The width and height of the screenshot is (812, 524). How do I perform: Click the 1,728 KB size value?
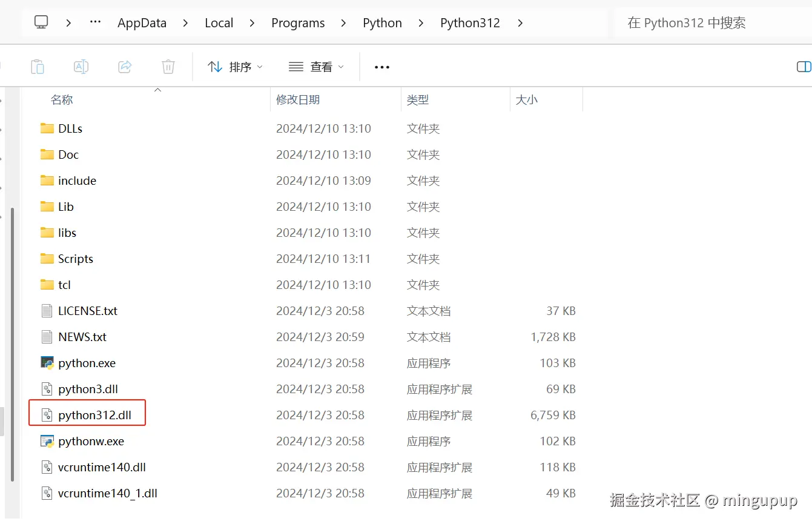tap(553, 337)
